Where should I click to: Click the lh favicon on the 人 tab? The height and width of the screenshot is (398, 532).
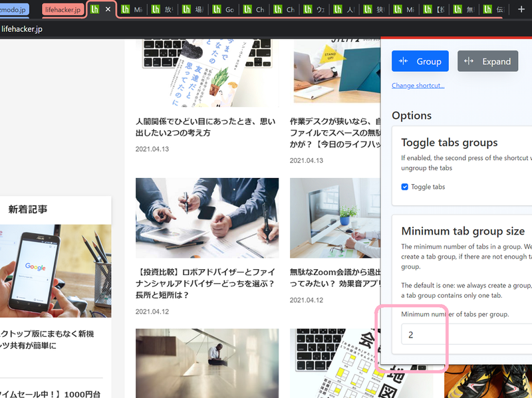coord(338,9)
